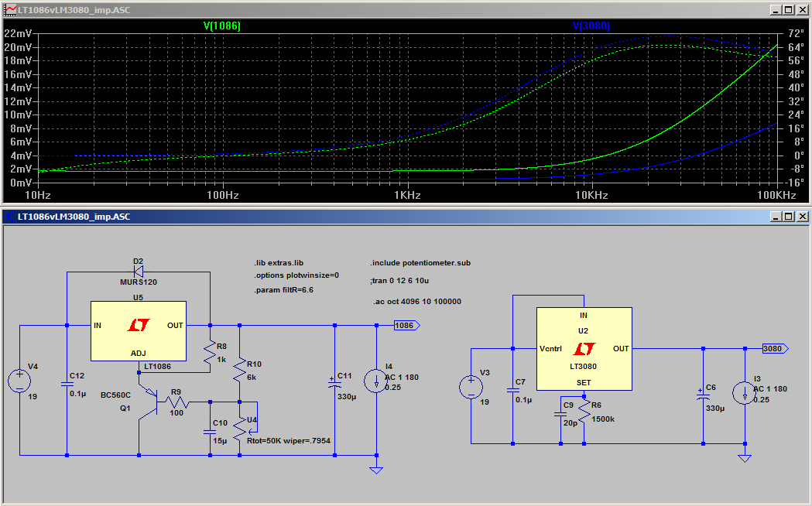Viewport: 812px width, 506px height.
Task: Click the '.param filtR=6.6' directive
Action: (x=284, y=289)
